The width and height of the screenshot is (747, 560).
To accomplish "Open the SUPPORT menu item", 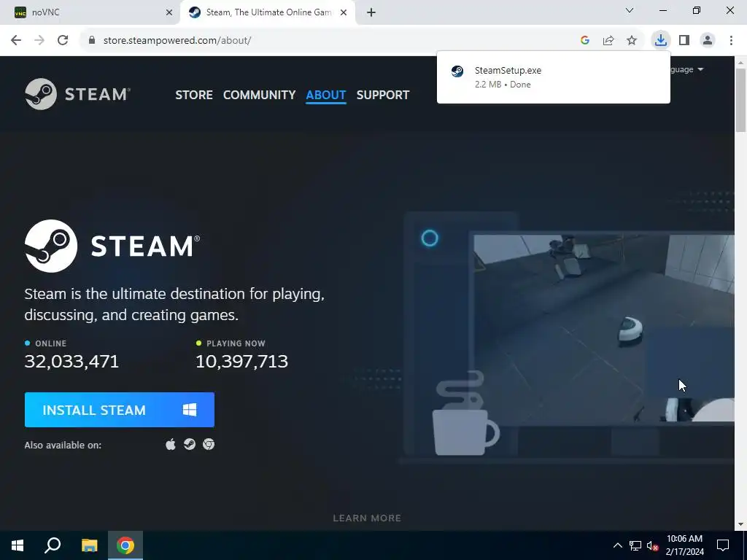I will coord(382,95).
